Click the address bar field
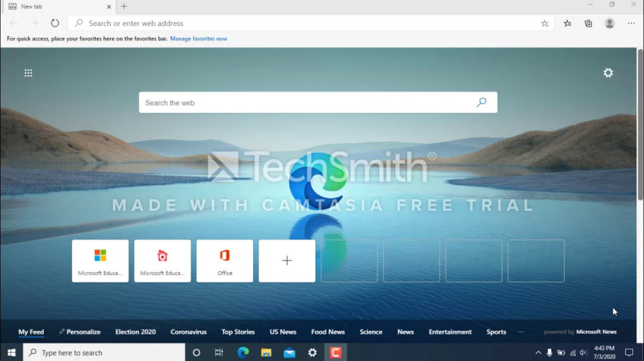The height and width of the screenshot is (361, 644). tap(311, 23)
